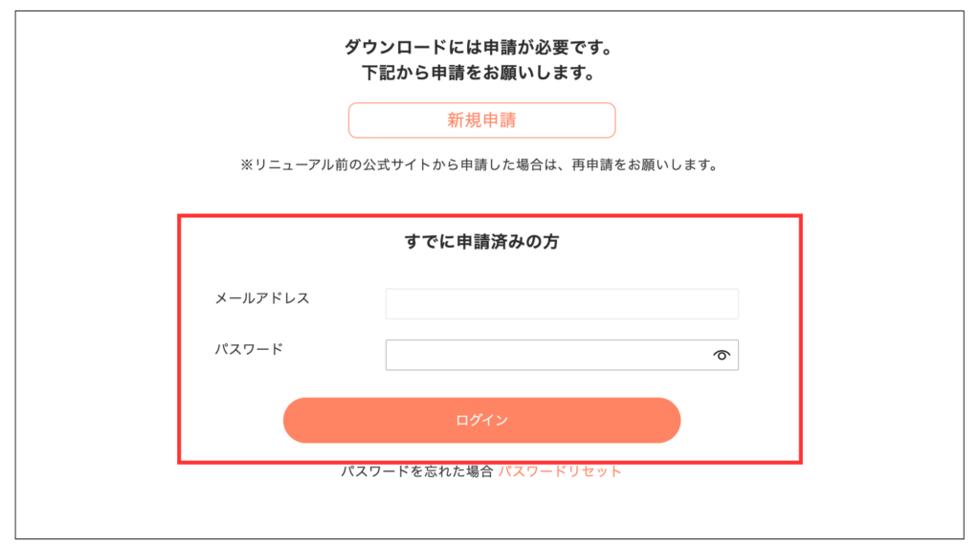Click the パスワード field label

[249, 349]
